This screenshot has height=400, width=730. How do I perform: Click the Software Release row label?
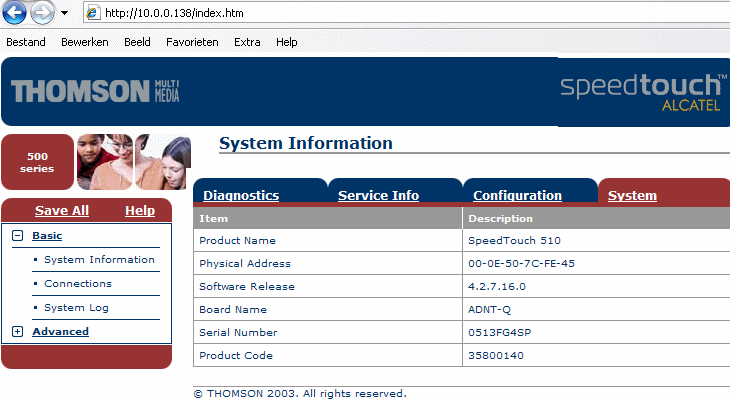(x=247, y=286)
